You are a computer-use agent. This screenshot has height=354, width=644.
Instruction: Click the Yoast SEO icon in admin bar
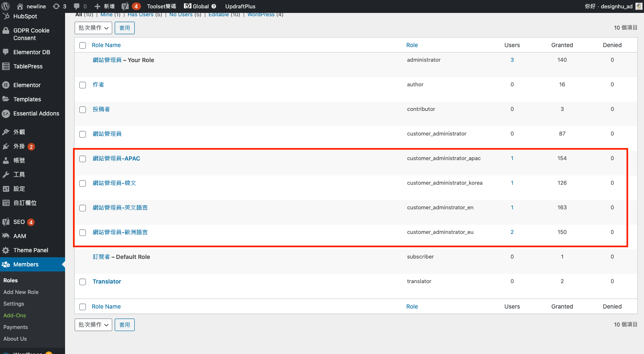[x=125, y=6]
